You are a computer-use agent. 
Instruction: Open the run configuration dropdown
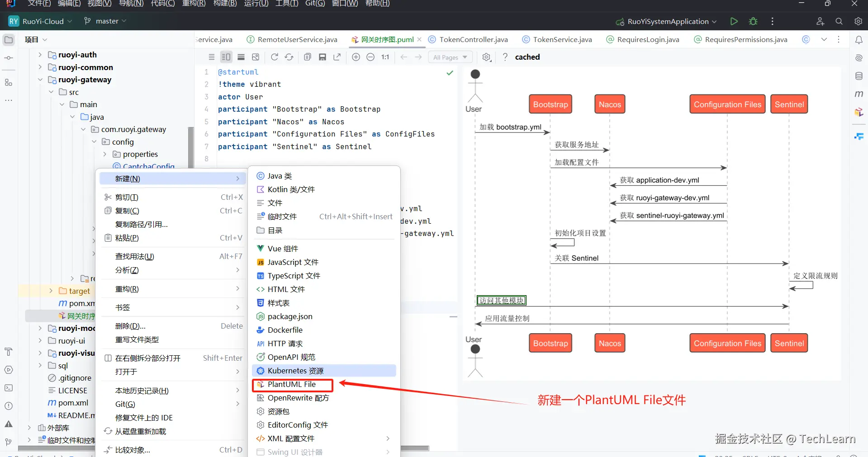[666, 21]
